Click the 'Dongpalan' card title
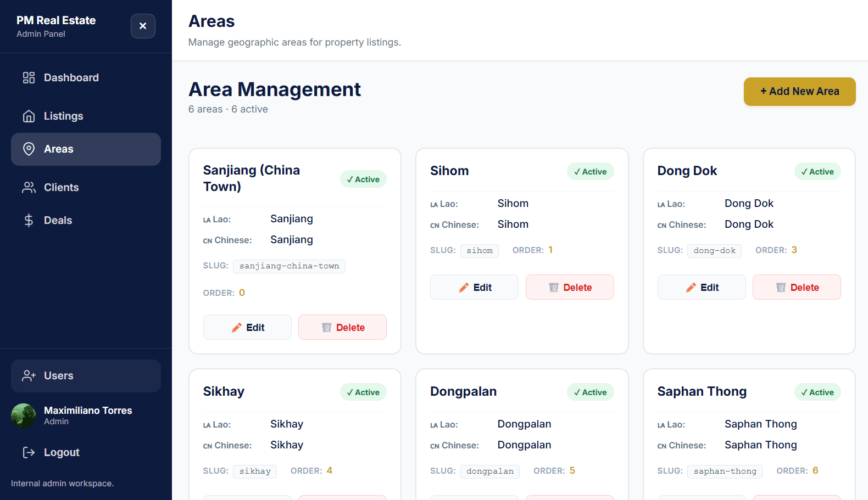The width and height of the screenshot is (868, 500). click(x=463, y=391)
